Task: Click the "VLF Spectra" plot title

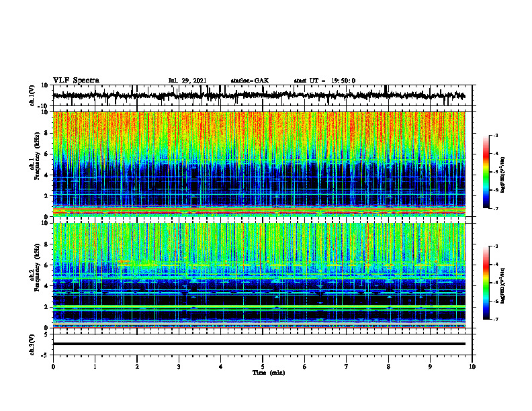Action: (x=76, y=81)
